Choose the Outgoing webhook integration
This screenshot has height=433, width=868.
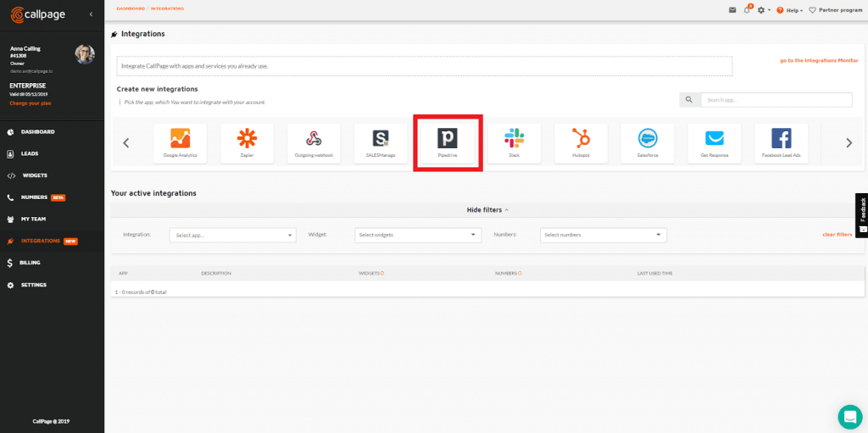314,143
